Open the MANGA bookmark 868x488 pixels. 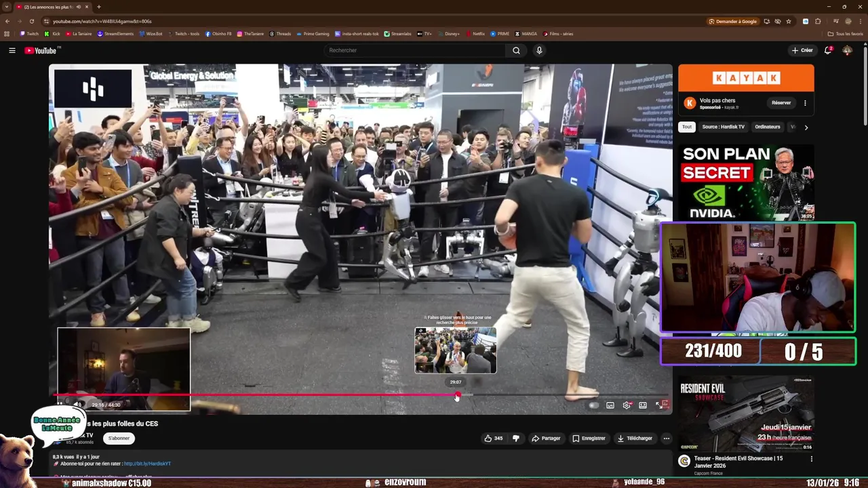pyautogui.click(x=526, y=34)
